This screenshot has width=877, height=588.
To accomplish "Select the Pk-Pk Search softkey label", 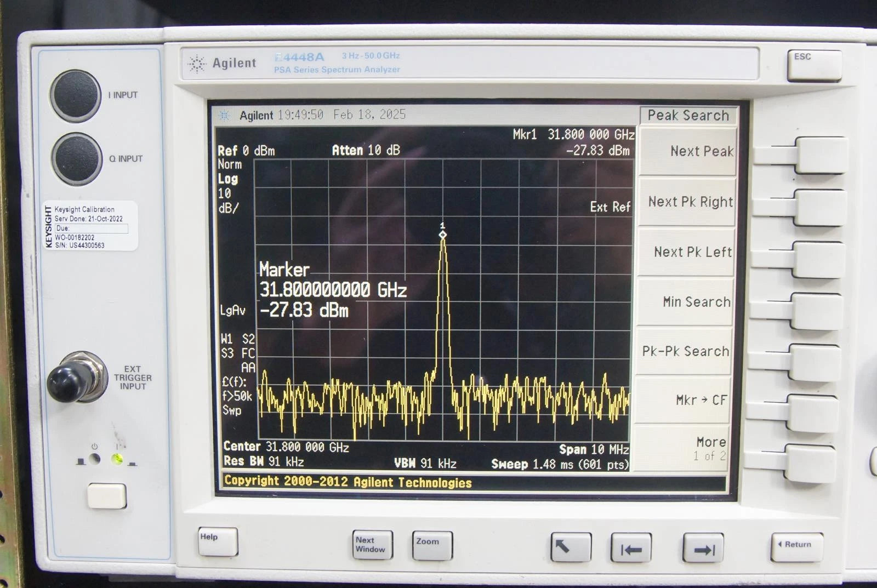I will (x=686, y=351).
